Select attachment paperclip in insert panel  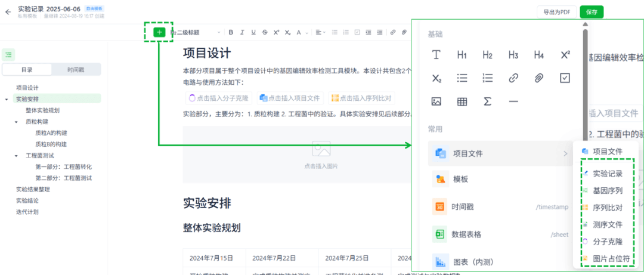[x=539, y=78]
